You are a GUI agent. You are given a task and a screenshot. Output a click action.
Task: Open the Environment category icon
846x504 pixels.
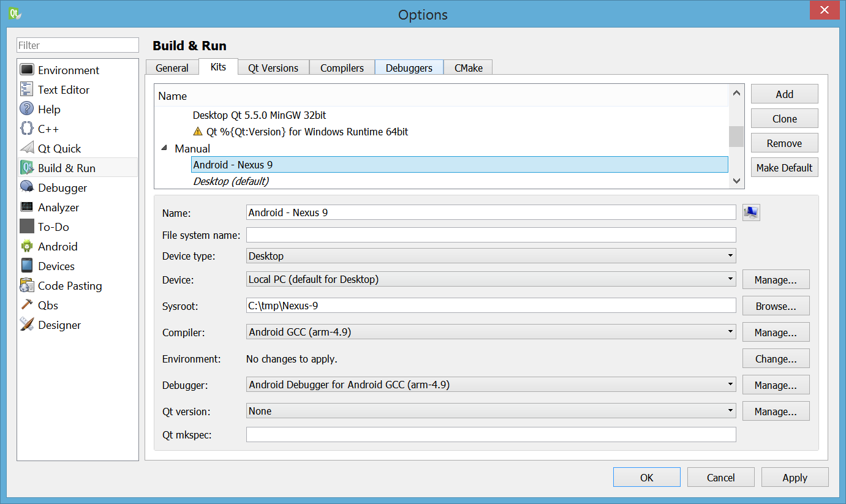27,70
